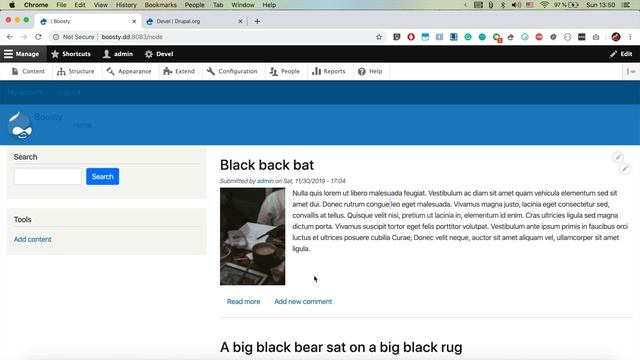
Task: Open the Extend admin menu
Action: [179, 71]
